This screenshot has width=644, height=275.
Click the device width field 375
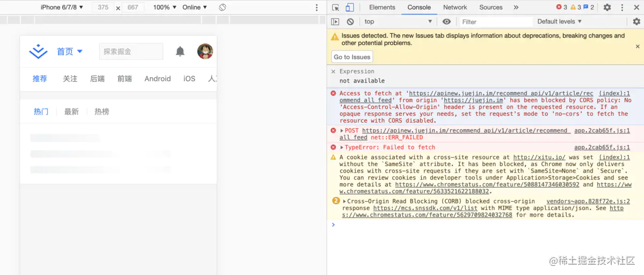[103, 8]
